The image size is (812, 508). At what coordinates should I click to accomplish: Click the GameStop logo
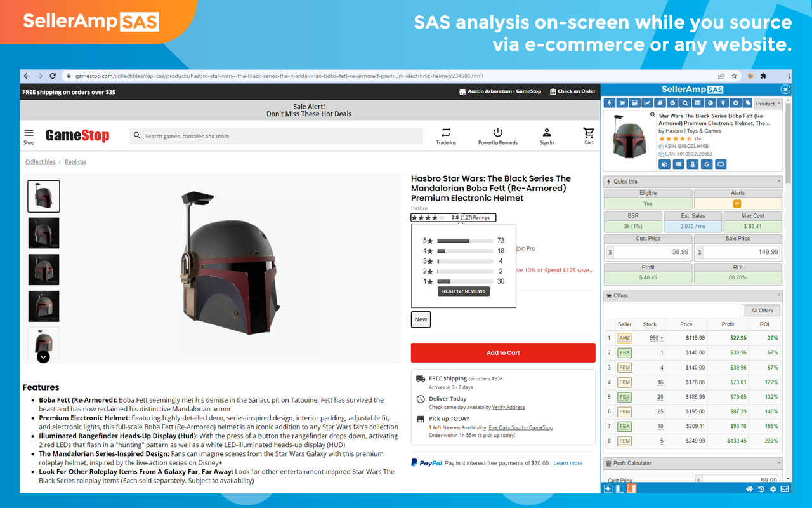(77, 136)
